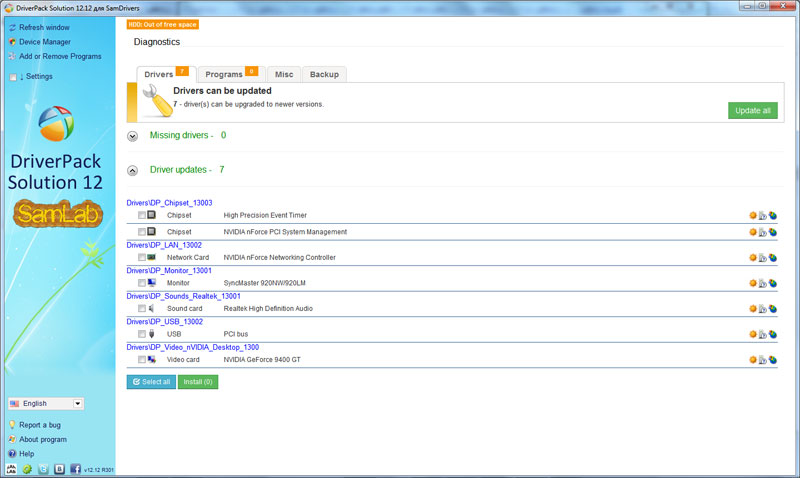This screenshot has width=800, height=478.
Task: Click version text v12.12 R301
Action: (x=98, y=470)
